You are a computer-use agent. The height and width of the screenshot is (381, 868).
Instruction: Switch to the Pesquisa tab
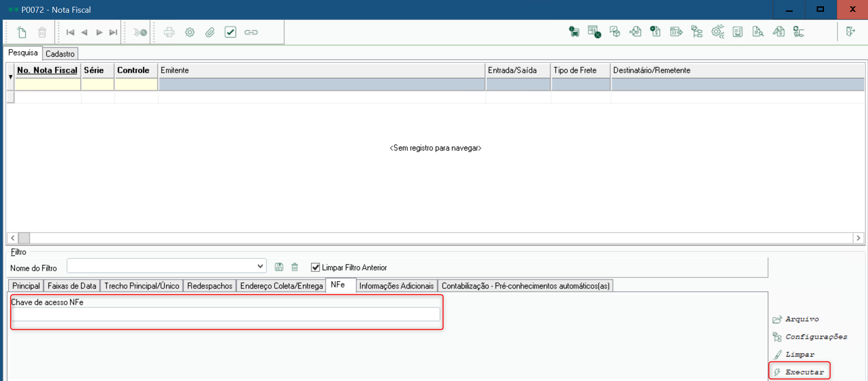pyautogui.click(x=23, y=53)
